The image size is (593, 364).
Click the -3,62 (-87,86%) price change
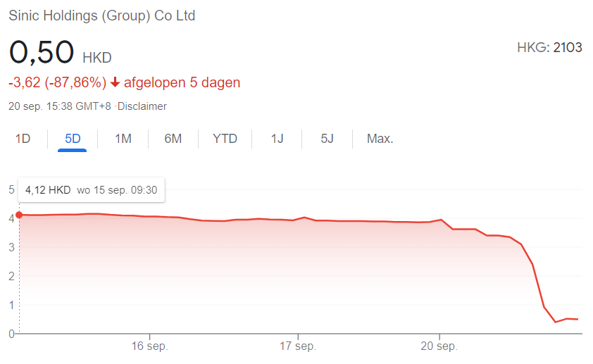point(57,83)
